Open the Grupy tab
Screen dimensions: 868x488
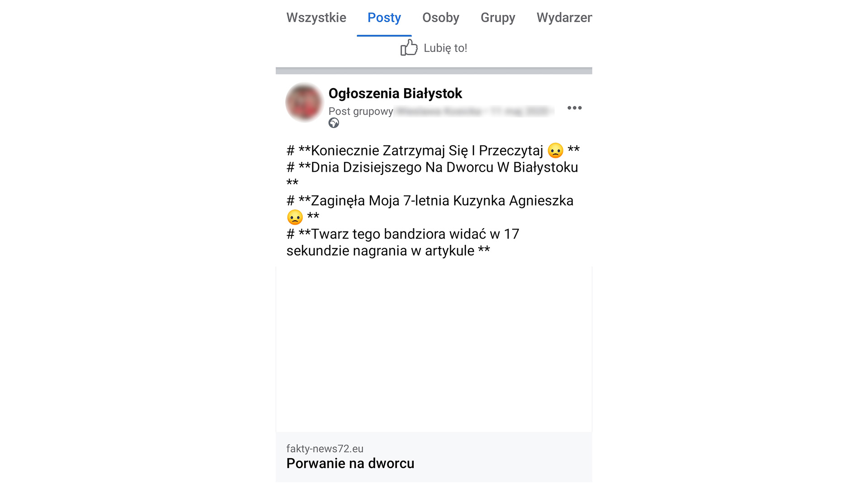[498, 18]
